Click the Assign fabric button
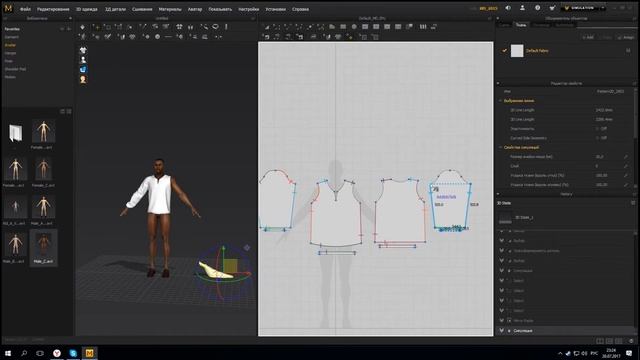 [626, 37]
